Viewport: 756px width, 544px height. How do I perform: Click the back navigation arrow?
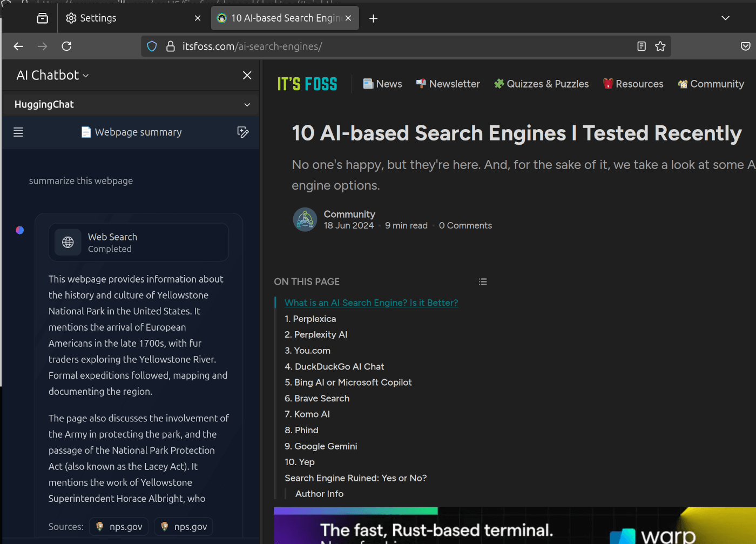pyautogui.click(x=18, y=46)
